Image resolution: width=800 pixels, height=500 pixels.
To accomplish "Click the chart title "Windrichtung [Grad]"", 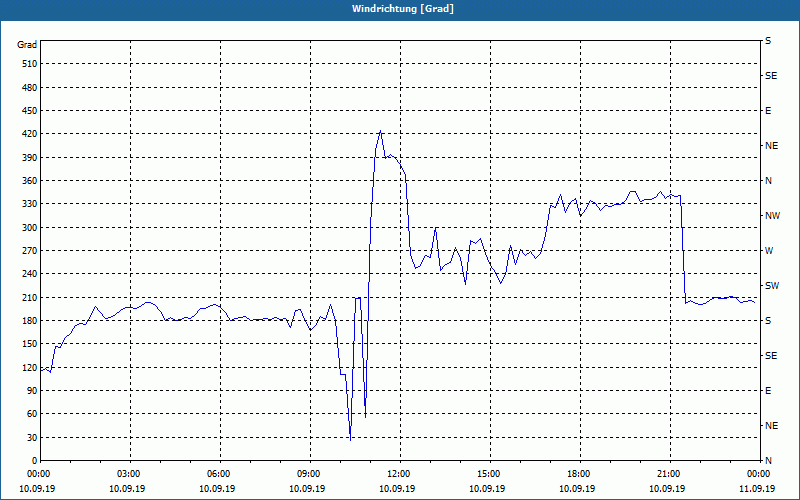I will pyautogui.click(x=403, y=9).
